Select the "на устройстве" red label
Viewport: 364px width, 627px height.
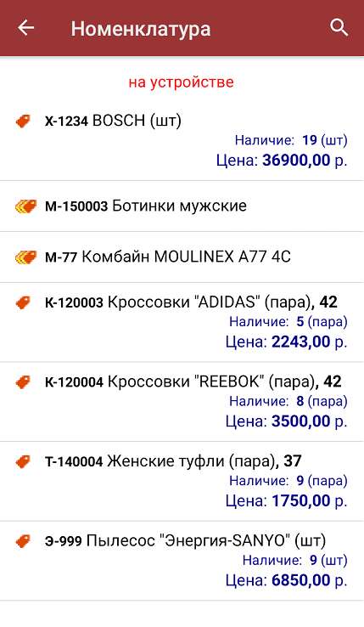(x=181, y=82)
